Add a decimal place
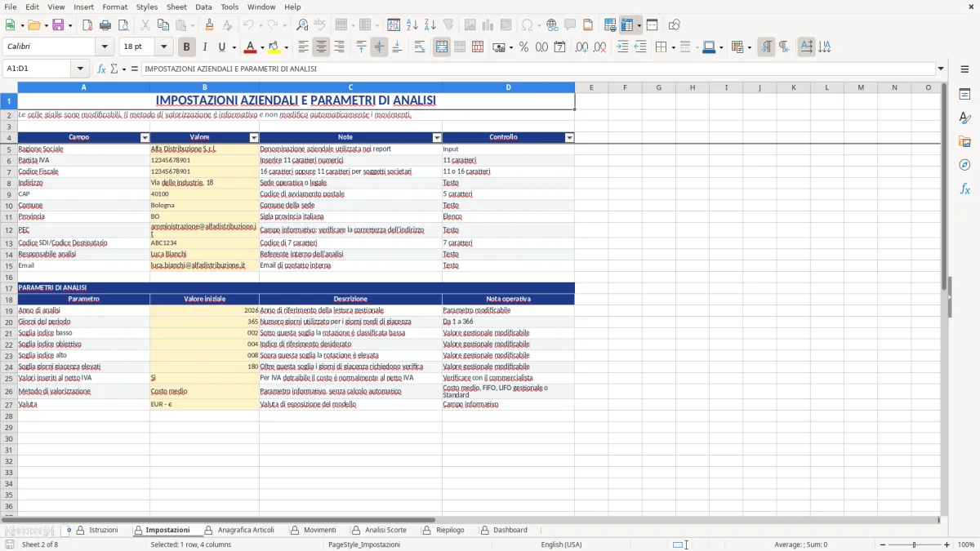 [x=581, y=47]
